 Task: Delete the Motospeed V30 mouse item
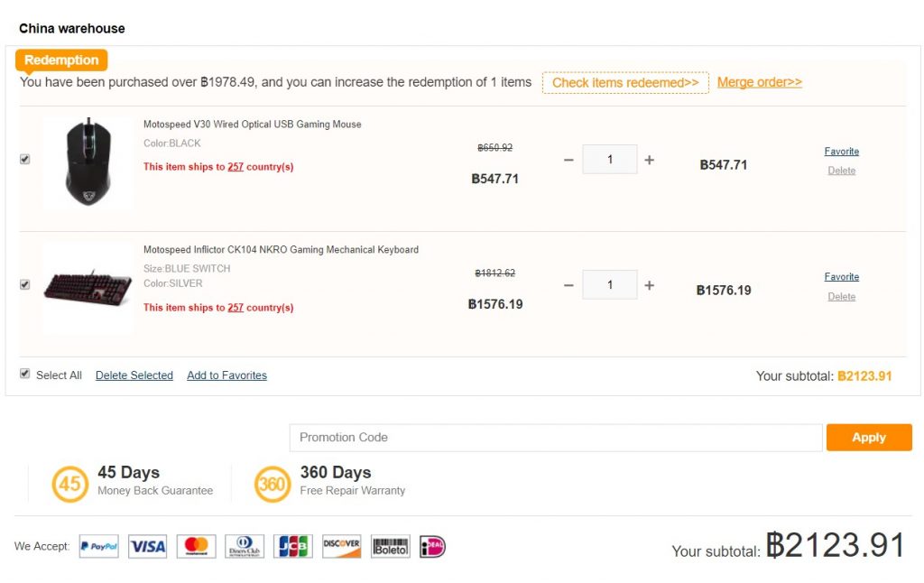coord(841,171)
